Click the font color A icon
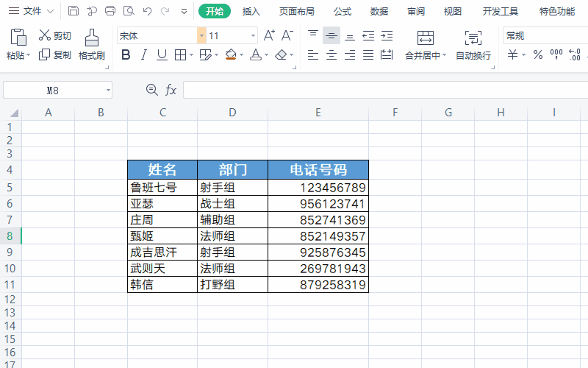The width and height of the screenshot is (588, 368). [256, 54]
